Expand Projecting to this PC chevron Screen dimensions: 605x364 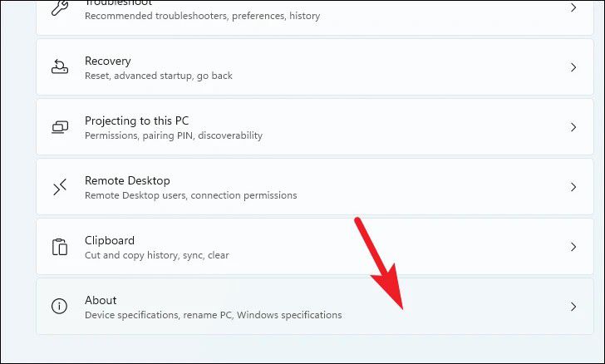coord(573,127)
